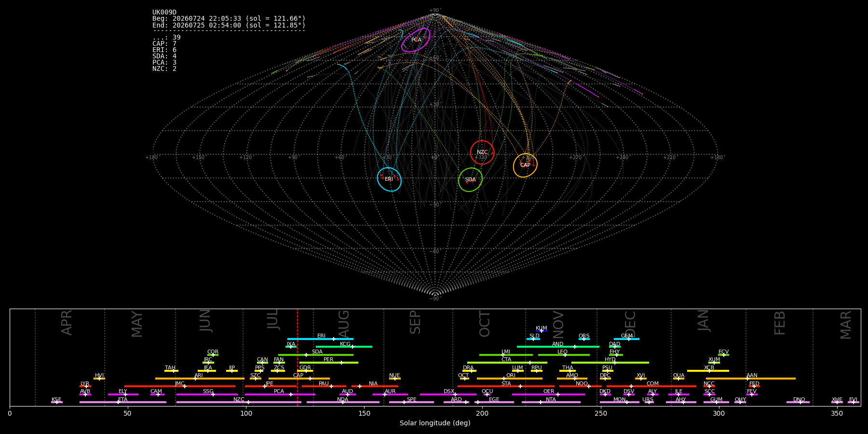Click the LMI shower label in timeline

point(506,352)
